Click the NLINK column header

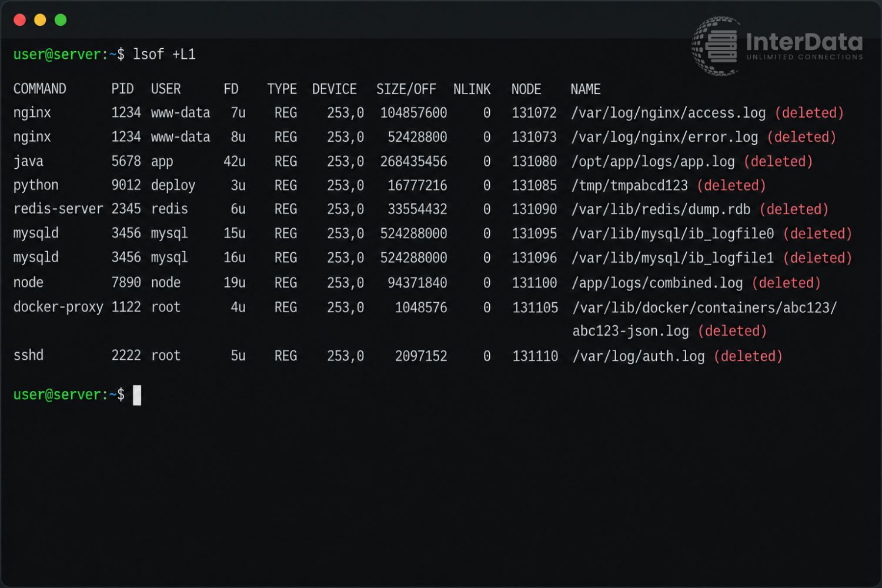[472, 89]
